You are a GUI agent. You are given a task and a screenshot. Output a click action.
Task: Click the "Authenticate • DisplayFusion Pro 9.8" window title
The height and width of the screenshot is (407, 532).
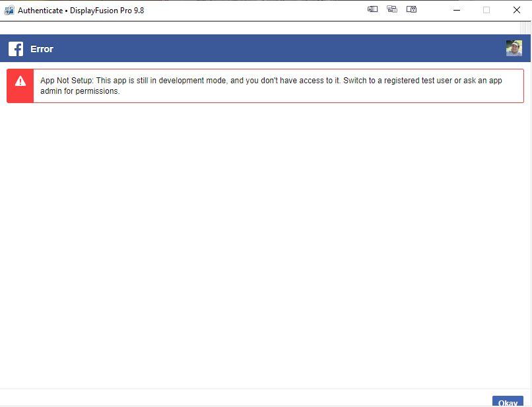[x=81, y=10]
